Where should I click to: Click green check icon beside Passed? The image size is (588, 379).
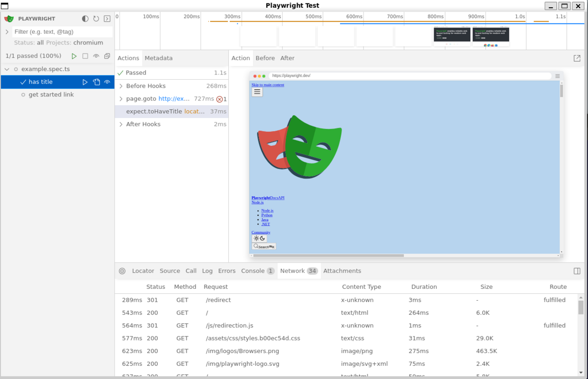click(x=121, y=73)
